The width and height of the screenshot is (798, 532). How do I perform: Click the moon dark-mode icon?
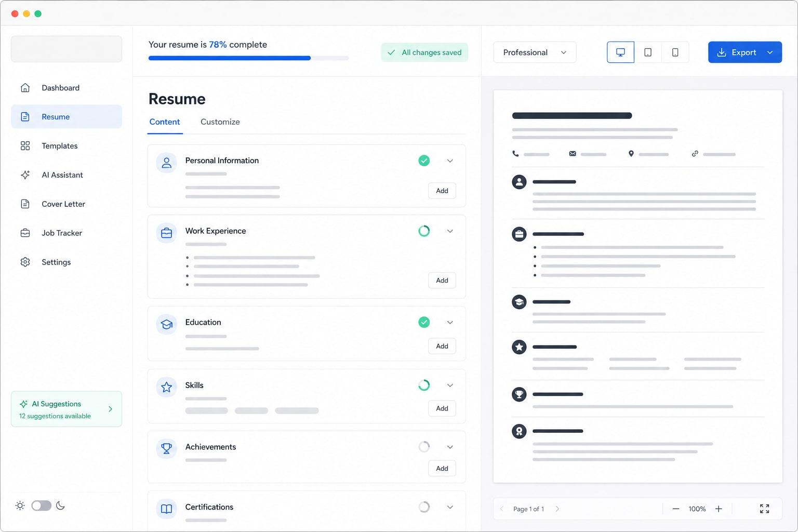60,506
